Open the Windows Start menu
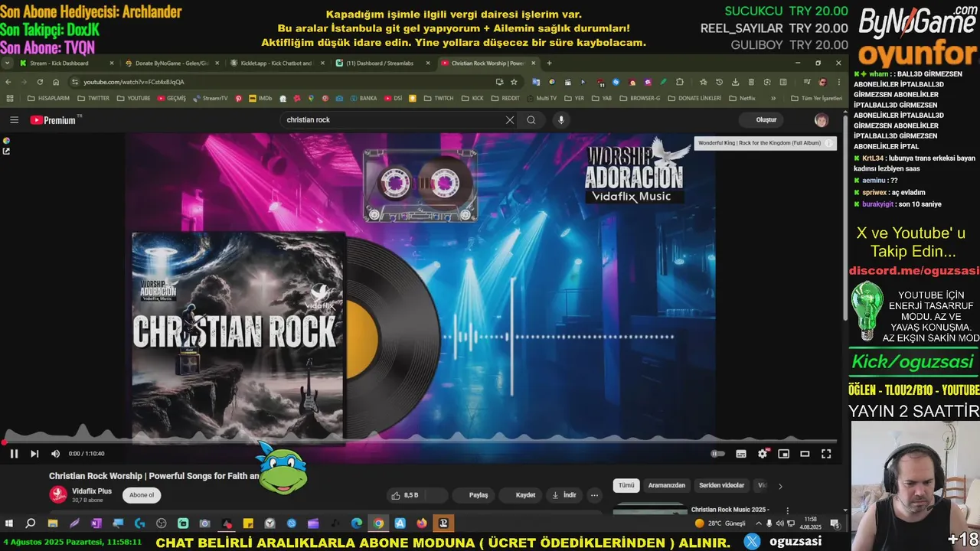Screen dimensions: 980x551 9,523
